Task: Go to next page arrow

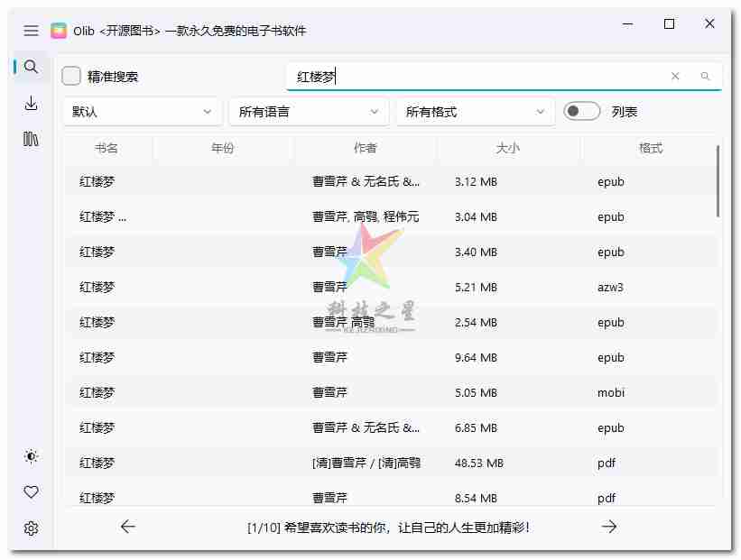Action: pos(610,527)
